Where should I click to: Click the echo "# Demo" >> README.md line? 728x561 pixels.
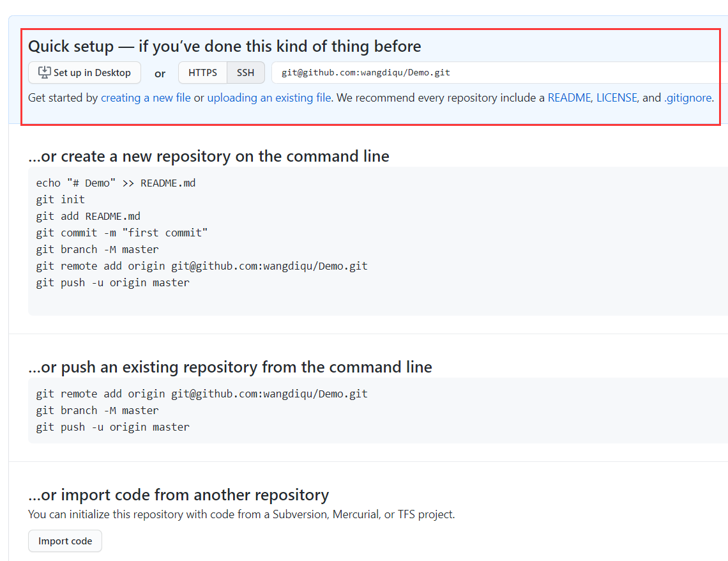116,183
